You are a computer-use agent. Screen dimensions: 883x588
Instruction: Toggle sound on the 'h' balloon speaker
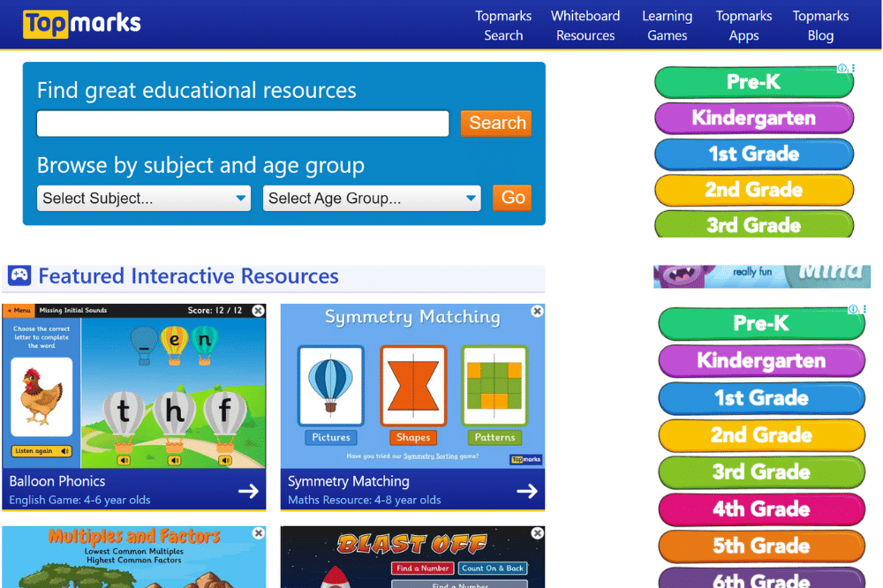[x=173, y=459]
